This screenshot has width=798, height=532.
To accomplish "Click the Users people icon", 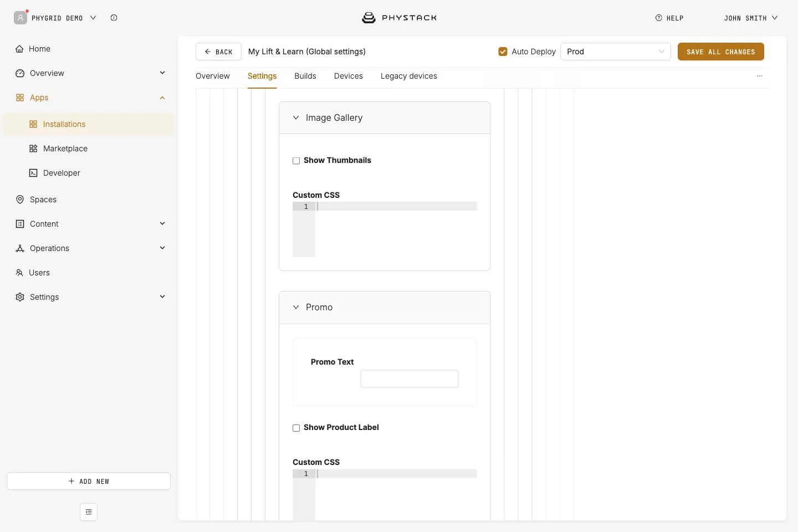I will tap(19, 273).
